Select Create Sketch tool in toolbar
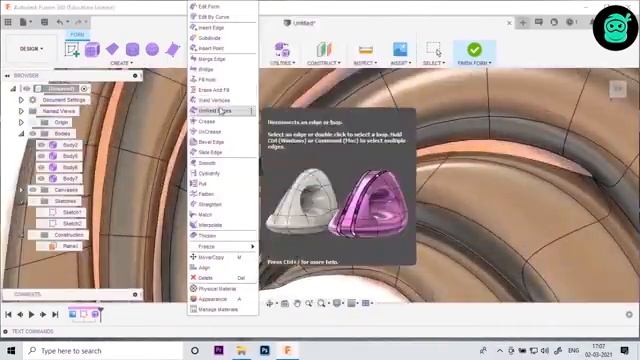640x360 pixels. [72, 50]
